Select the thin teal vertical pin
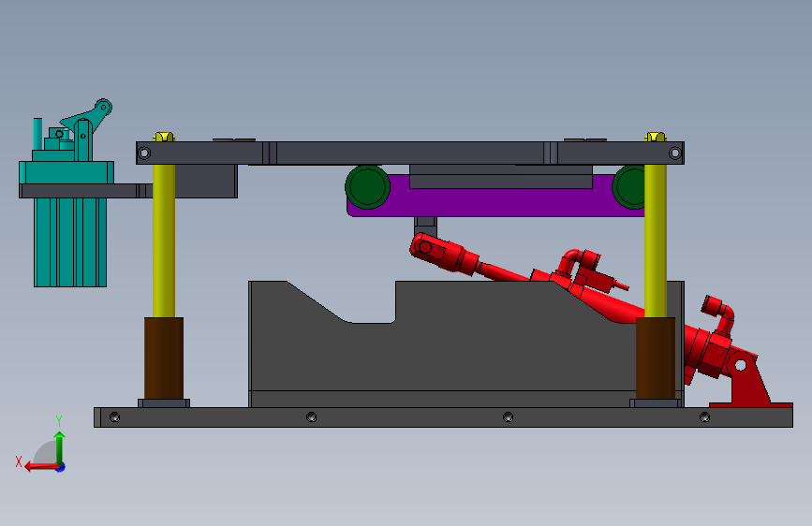The height and width of the screenshot is (526, 812). (x=37, y=134)
